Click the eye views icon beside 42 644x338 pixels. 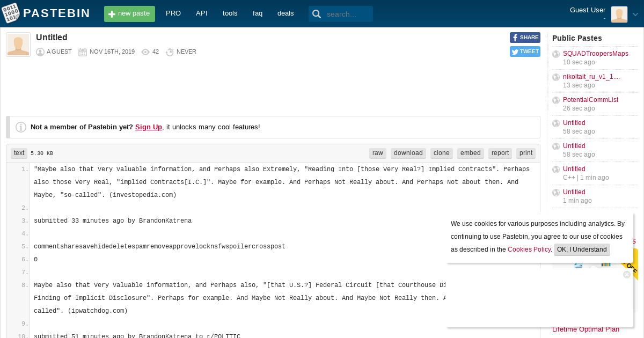(145, 52)
